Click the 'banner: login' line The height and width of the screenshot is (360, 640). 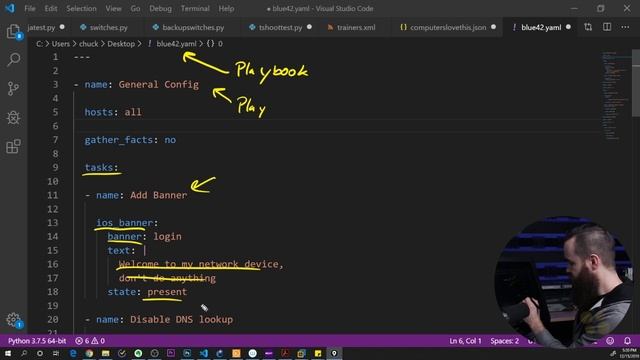click(144, 236)
